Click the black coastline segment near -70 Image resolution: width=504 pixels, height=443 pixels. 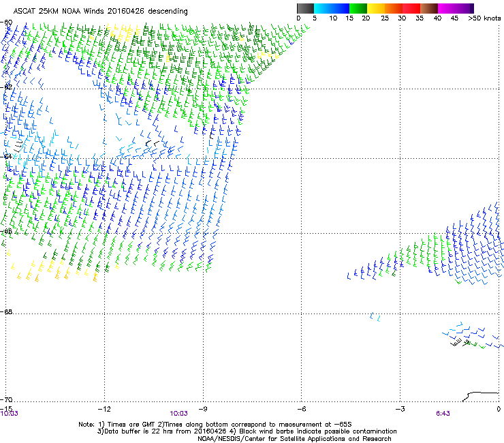coord(480,397)
